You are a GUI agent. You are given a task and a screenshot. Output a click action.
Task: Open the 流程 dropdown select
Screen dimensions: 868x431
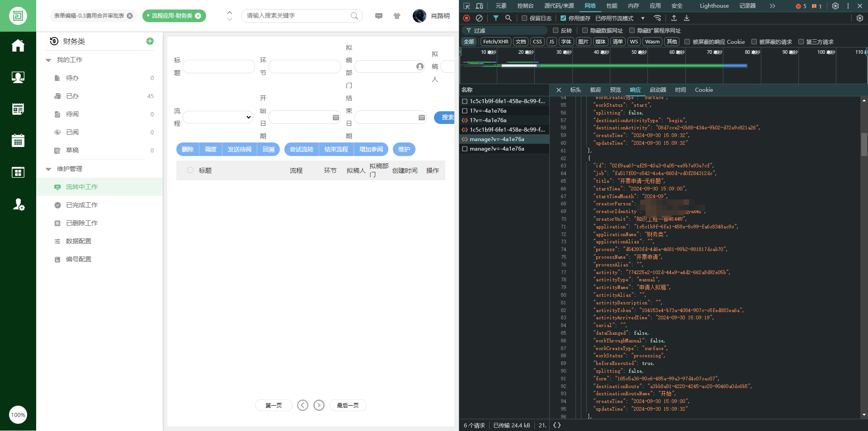click(218, 117)
